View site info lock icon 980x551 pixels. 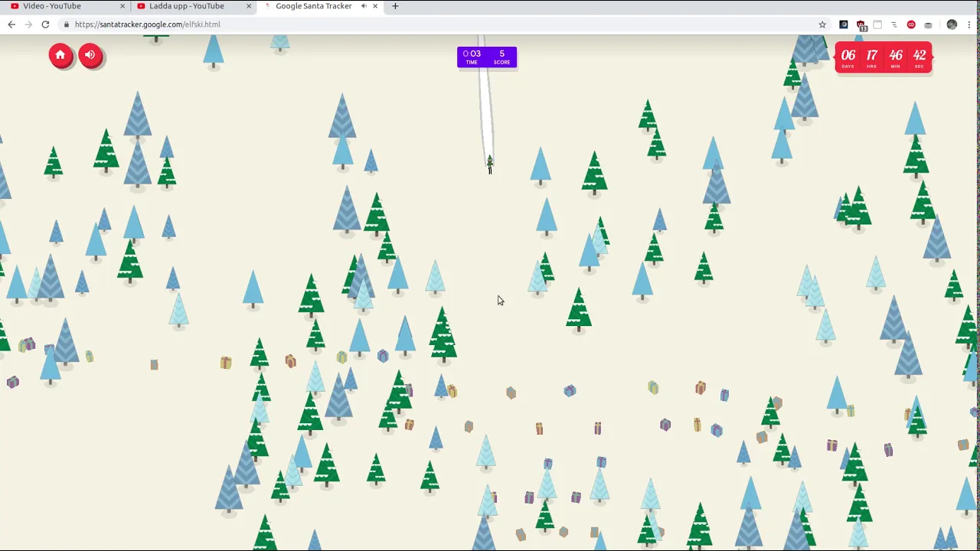(x=67, y=24)
